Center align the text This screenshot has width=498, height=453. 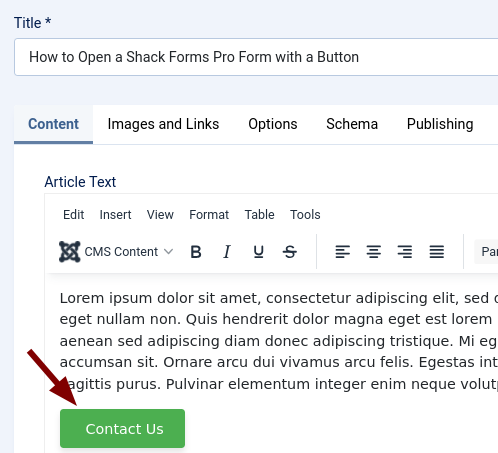374,252
